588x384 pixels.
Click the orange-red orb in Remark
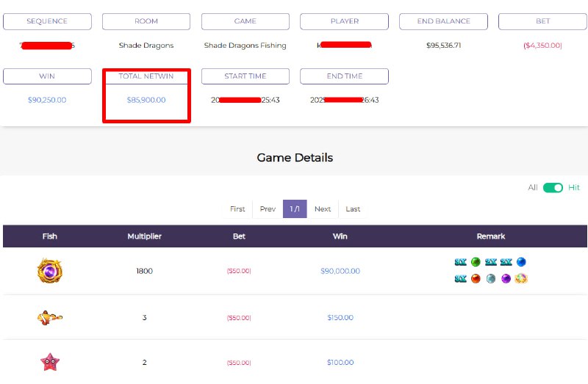point(476,279)
